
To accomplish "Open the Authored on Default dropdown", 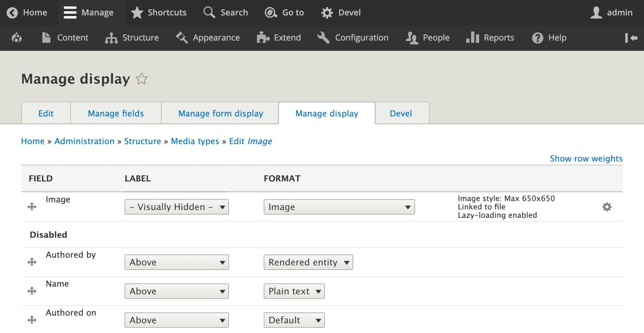I will point(294,320).
